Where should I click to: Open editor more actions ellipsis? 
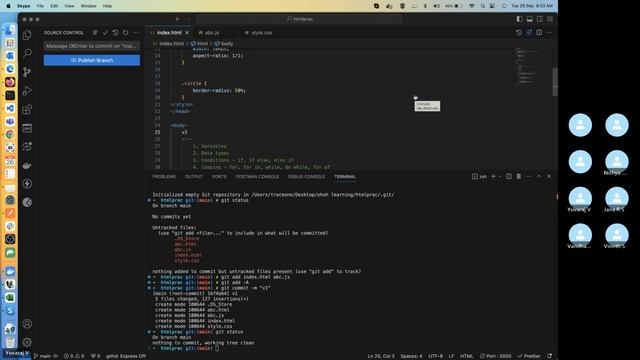549,33
